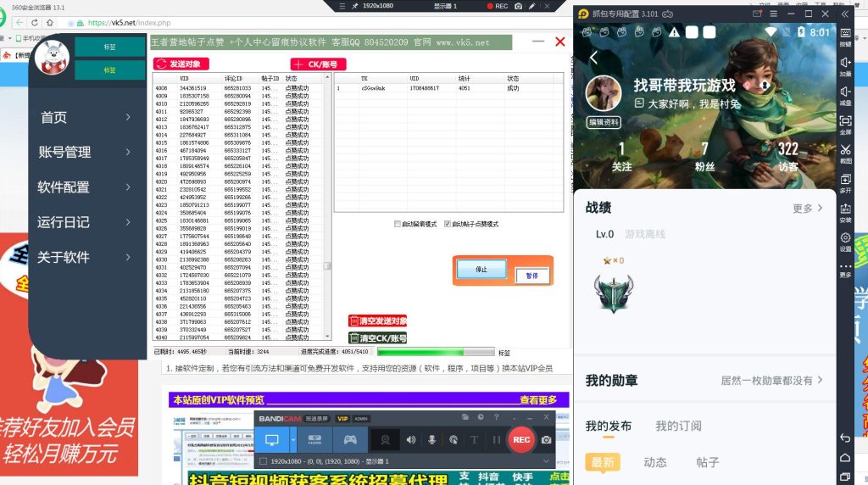Expand the 账号管理 sidebar item
Screen dimensions: 868x485
[85, 153]
